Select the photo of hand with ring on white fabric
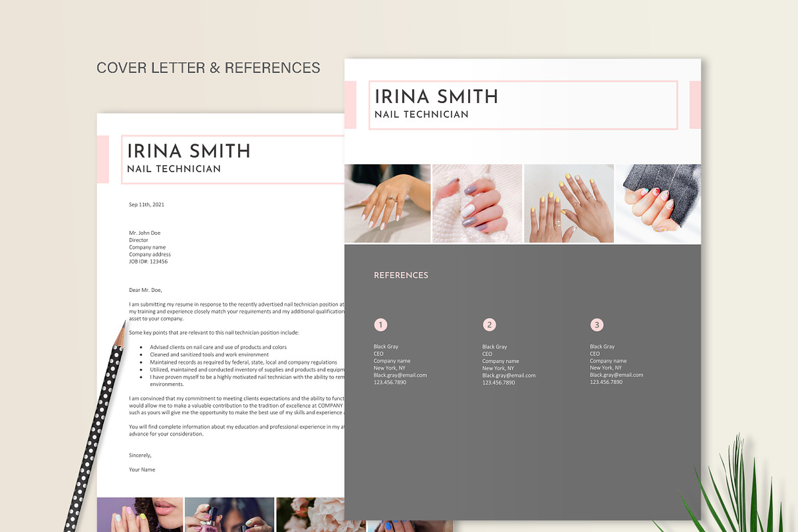The image size is (798, 532). click(x=387, y=203)
